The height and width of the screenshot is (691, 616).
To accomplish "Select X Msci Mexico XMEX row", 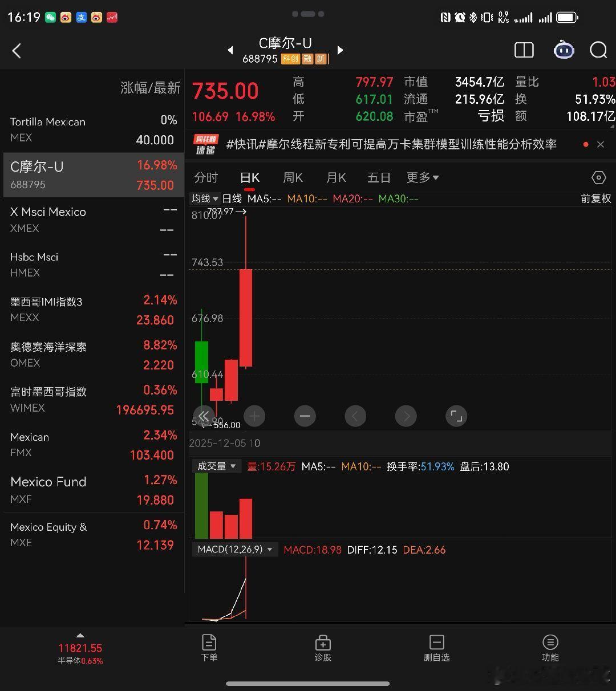I will click(x=94, y=220).
